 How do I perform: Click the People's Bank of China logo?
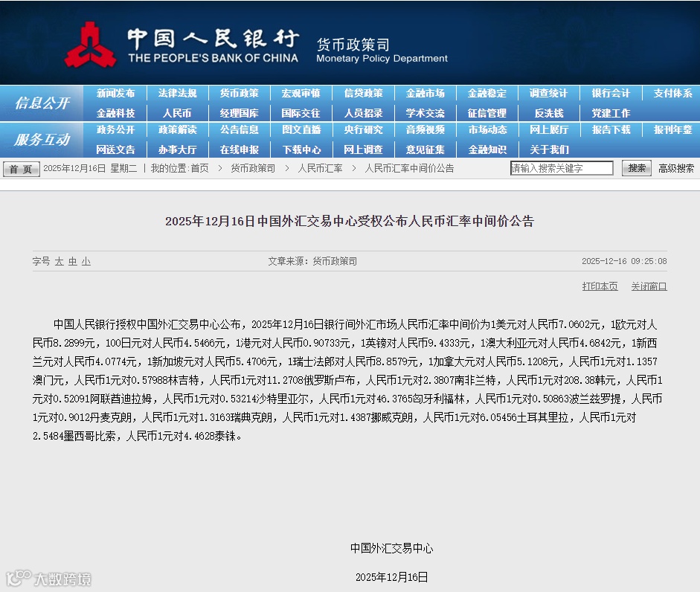click(x=91, y=45)
